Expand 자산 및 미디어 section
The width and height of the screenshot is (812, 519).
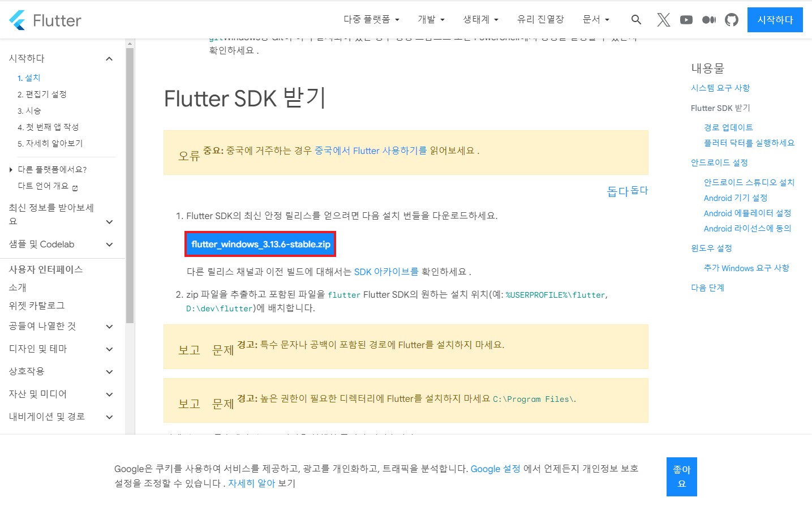click(109, 394)
